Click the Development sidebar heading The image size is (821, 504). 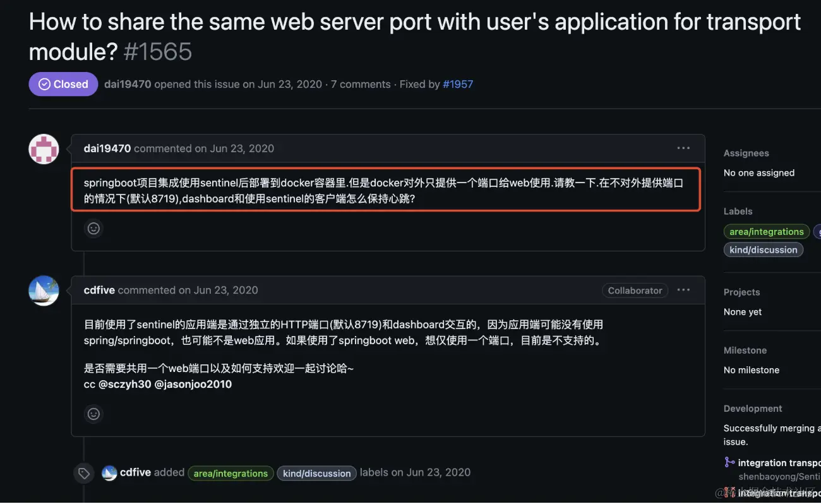pos(753,408)
